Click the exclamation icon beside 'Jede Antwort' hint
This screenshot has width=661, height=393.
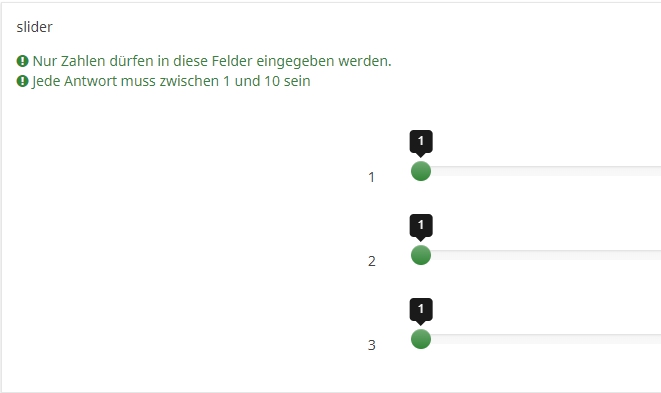pyautogui.click(x=22, y=81)
